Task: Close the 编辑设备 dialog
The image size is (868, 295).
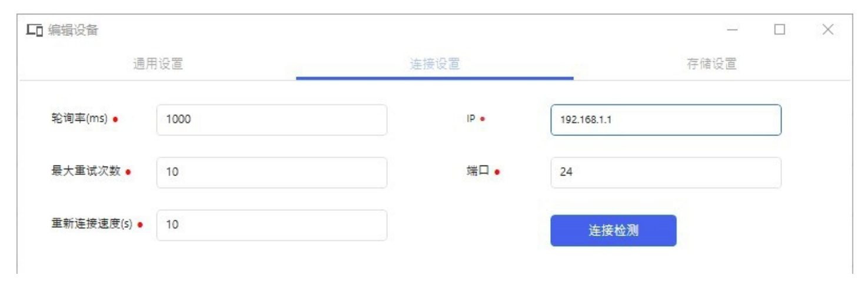Action: [x=828, y=30]
